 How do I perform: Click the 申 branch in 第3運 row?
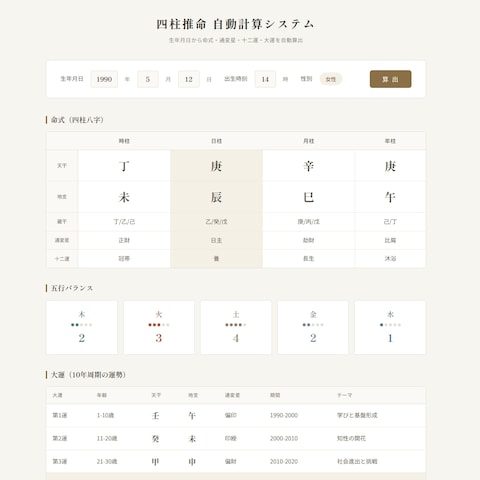192,461
